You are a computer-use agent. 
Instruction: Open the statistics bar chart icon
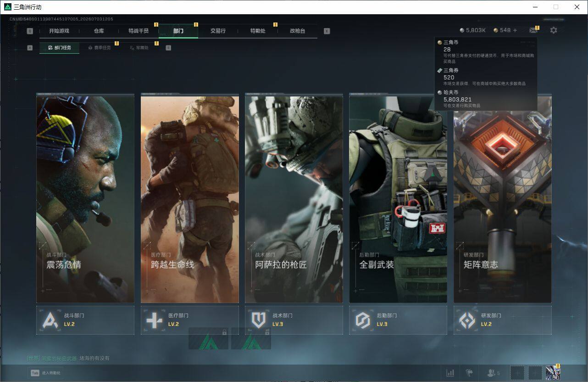(450, 373)
